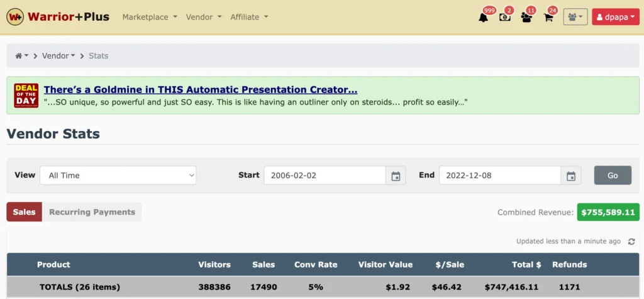Sort by Product column header
The image size is (644, 299).
tap(54, 264)
